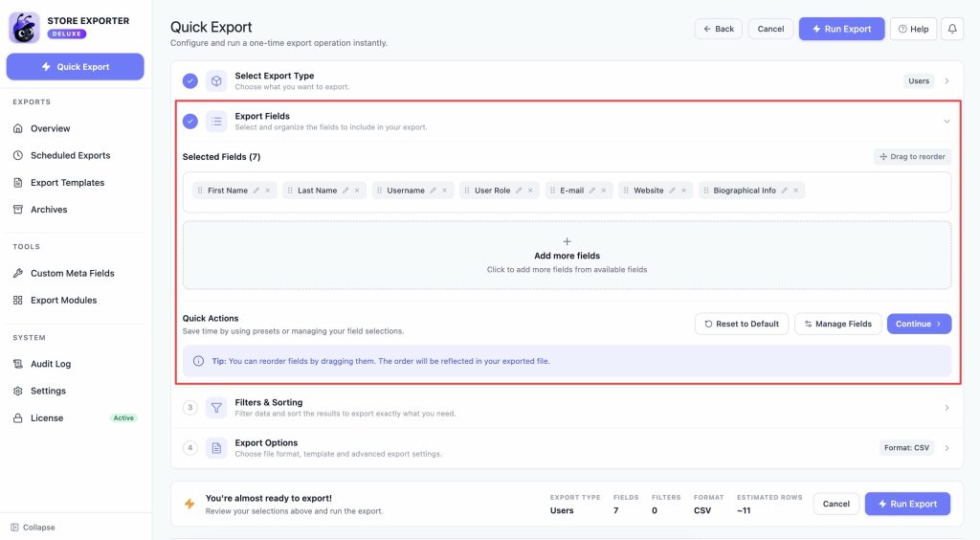Click the tip info circle icon

(x=198, y=361)
